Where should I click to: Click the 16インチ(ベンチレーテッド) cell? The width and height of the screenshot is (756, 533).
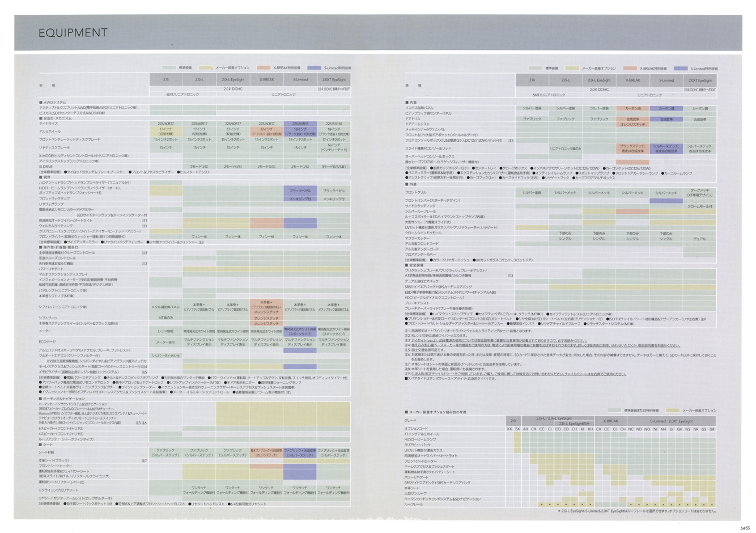pos(334,147)
